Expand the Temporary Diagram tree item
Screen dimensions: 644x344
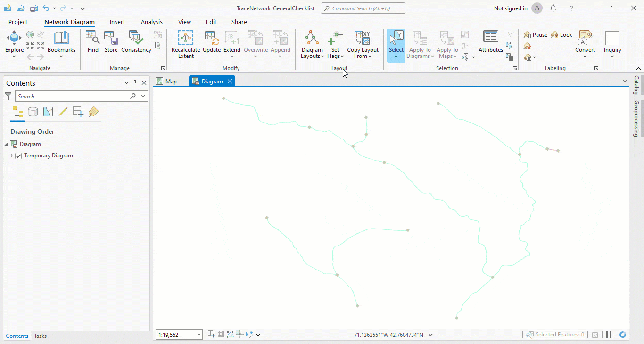(11, 156)
